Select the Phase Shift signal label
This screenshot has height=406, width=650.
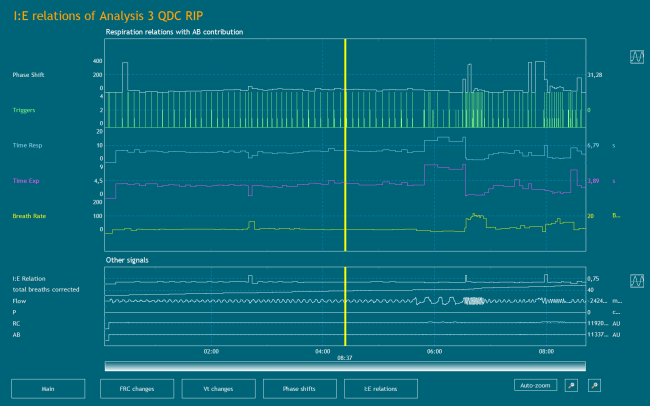point(29,76)
